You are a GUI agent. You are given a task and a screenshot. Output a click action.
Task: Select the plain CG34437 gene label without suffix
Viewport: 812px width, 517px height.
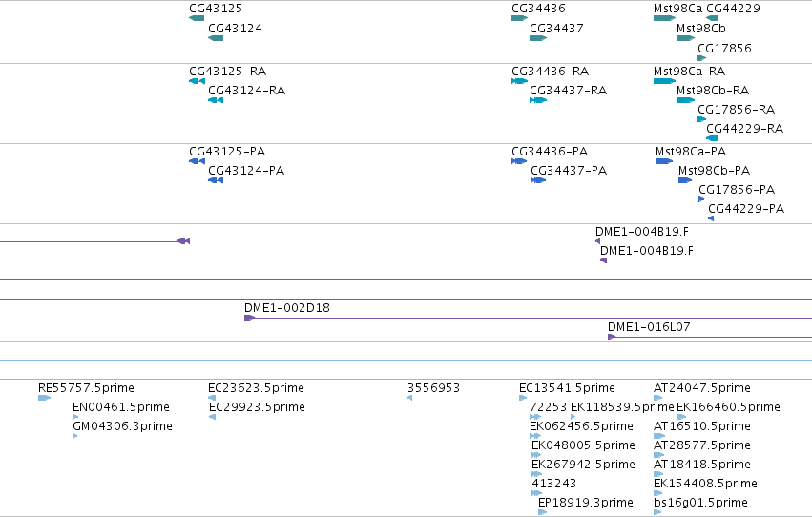(556, 29)
